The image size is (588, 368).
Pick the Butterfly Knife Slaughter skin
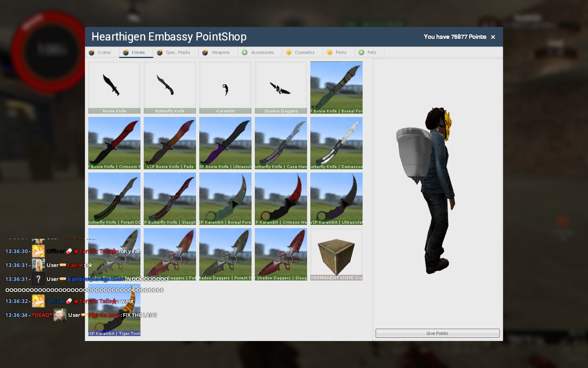click(x=170, y=199)
